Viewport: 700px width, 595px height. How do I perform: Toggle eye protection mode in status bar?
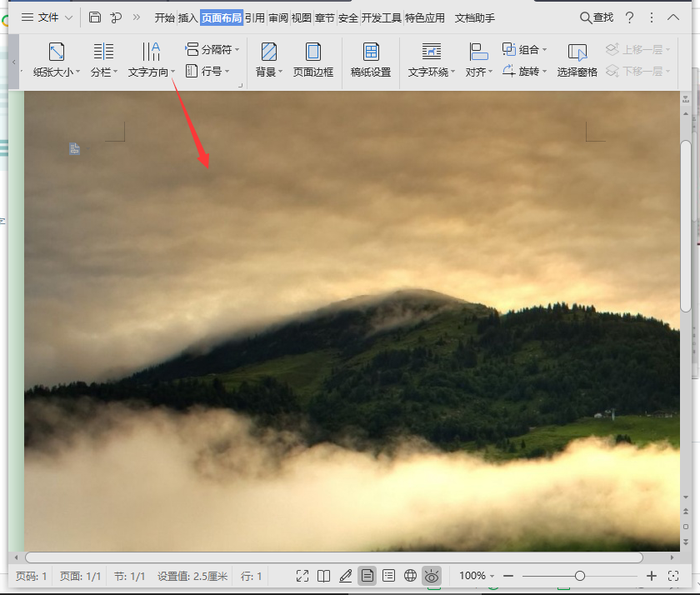(x=432, y=576)
